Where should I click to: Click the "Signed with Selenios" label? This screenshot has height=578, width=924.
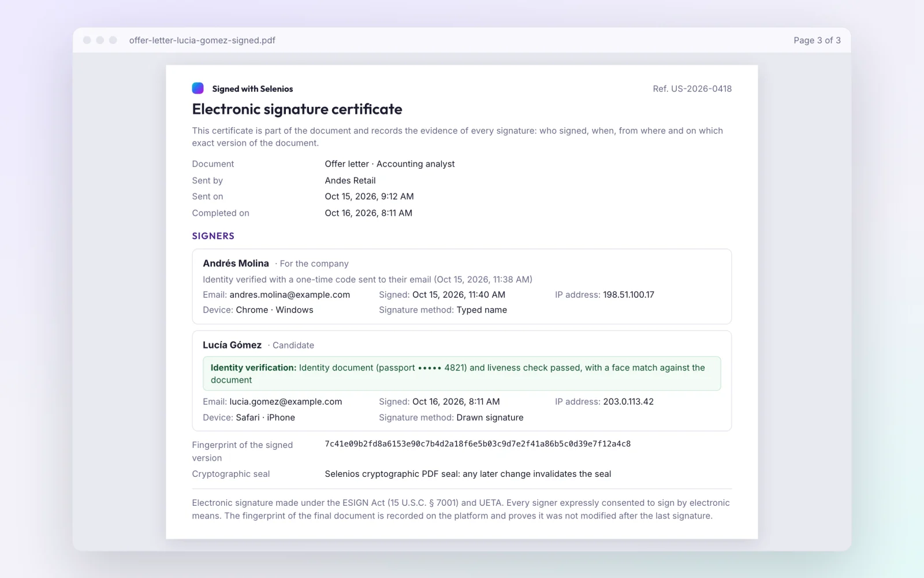tap(252, 89)
